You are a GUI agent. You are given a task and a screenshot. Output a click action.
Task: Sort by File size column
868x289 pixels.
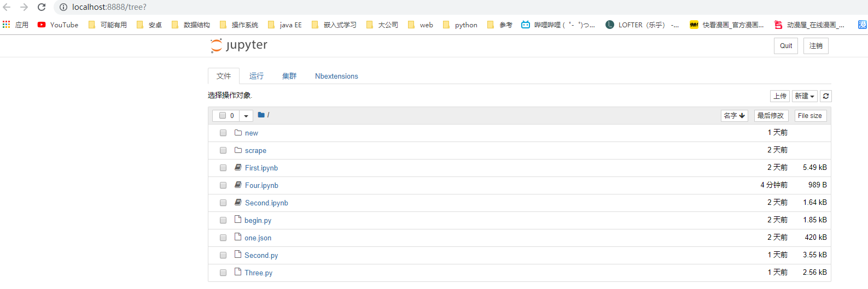(x=810, y=115)
